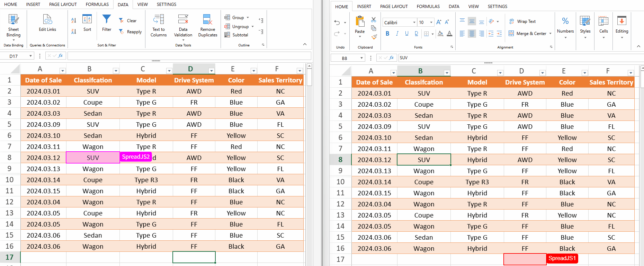This screenshot has width=644, height=266.
Task: Click the Fill Color paint bucket swatch
Action: [x=440, y=34]
